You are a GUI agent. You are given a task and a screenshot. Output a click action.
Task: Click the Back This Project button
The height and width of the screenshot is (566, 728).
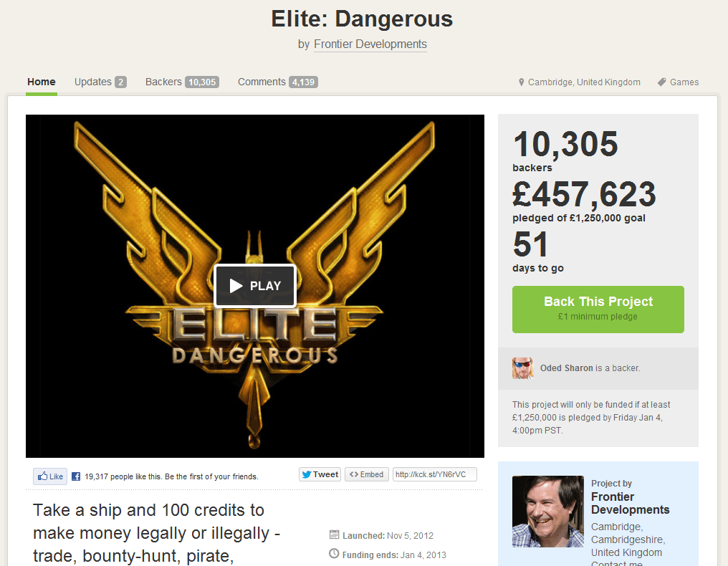(x=598, y=310)
